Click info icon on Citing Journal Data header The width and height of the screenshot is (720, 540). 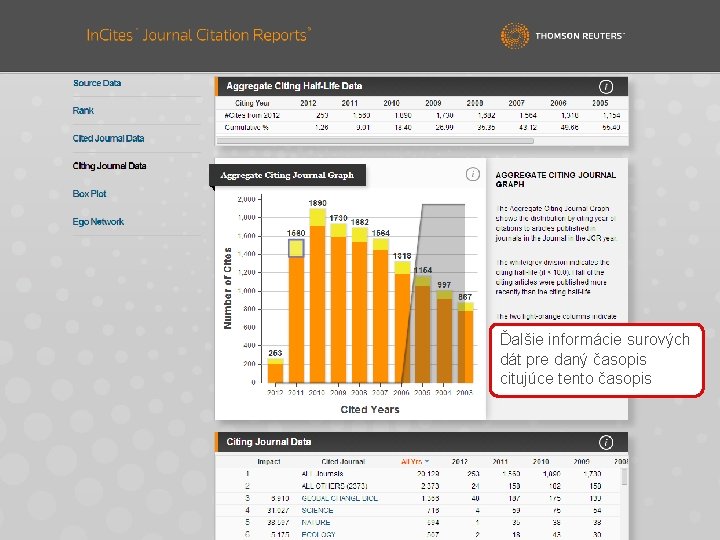[x=606, y=442]
